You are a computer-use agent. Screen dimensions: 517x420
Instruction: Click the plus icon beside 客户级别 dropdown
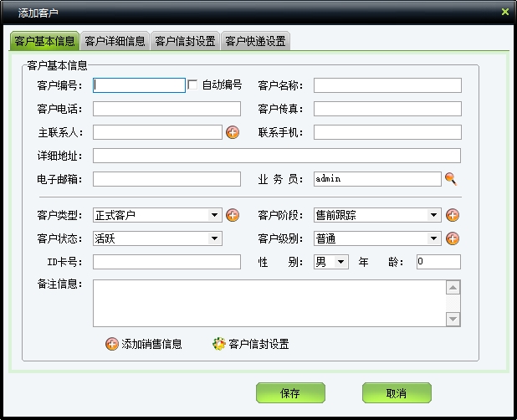tap(453, 238)
